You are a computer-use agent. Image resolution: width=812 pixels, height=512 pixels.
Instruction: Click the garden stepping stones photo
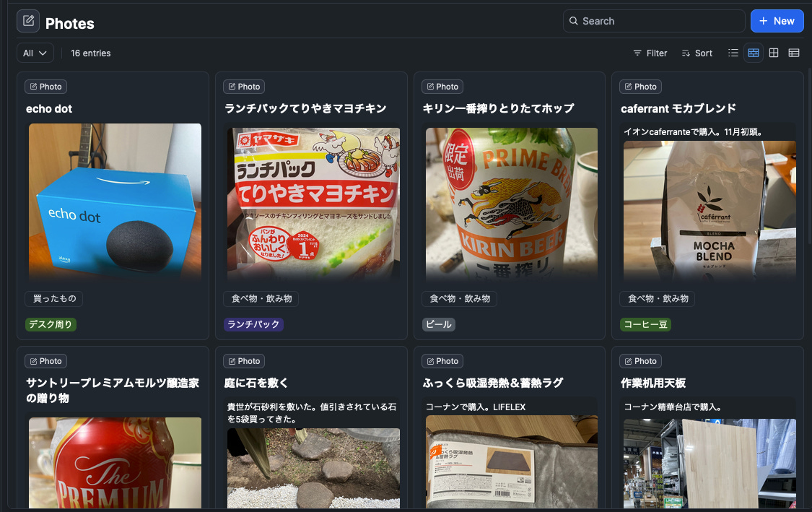click(x=313, y=468)
